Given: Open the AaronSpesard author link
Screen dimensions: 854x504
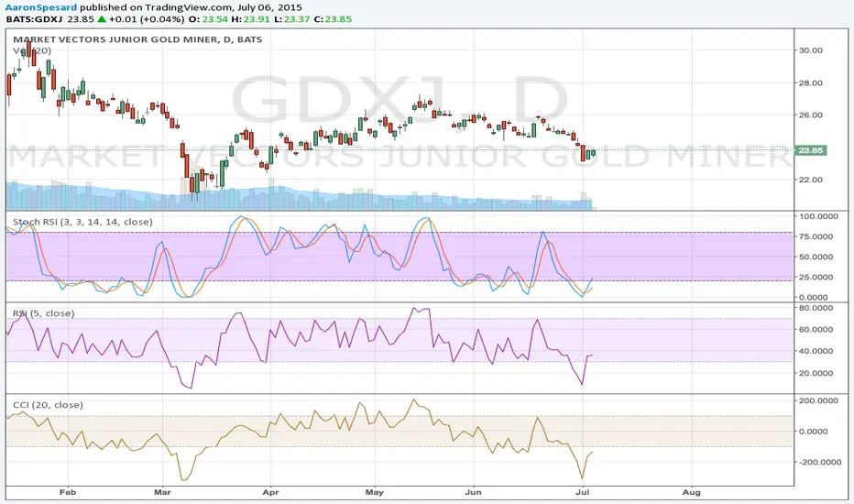Looking at the screenshot, I should click(41, 7).
